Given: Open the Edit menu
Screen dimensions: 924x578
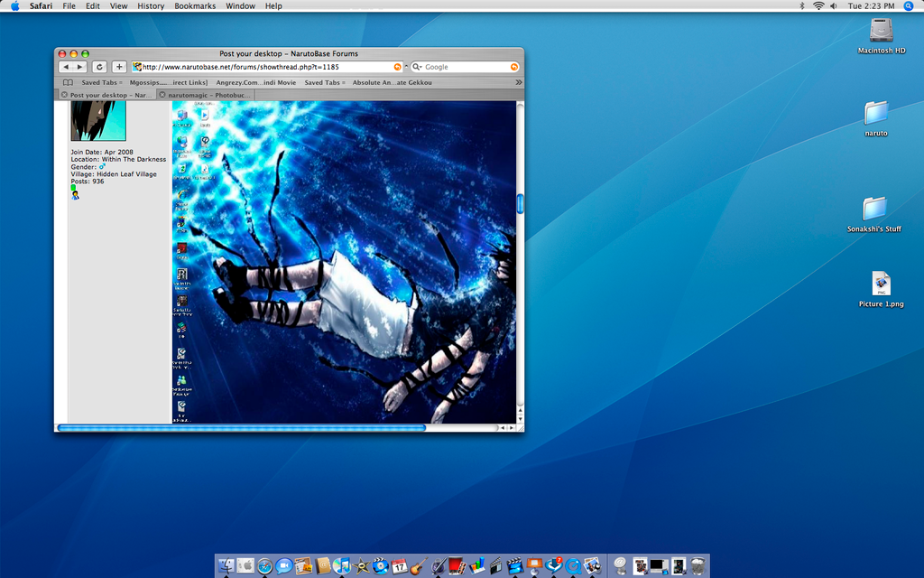Looking at the screenshot, I should tap(93, 6).
